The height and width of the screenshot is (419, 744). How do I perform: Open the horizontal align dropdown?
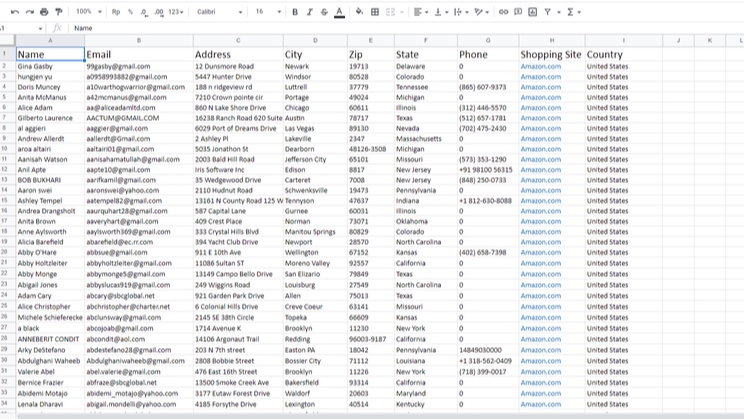421,12
